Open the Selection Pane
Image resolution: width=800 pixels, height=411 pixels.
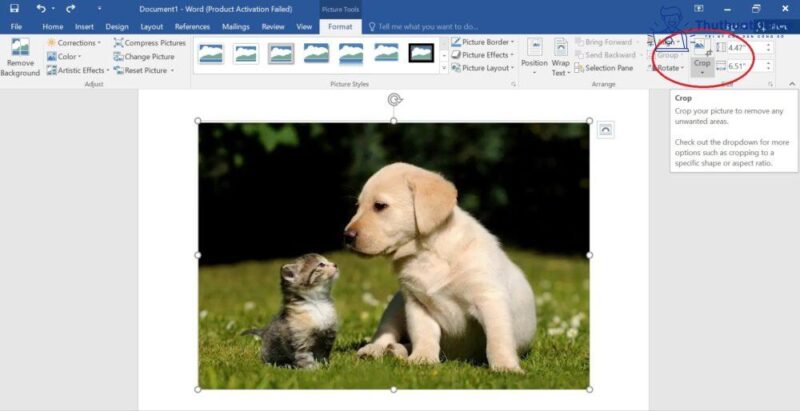coord(604,68)
